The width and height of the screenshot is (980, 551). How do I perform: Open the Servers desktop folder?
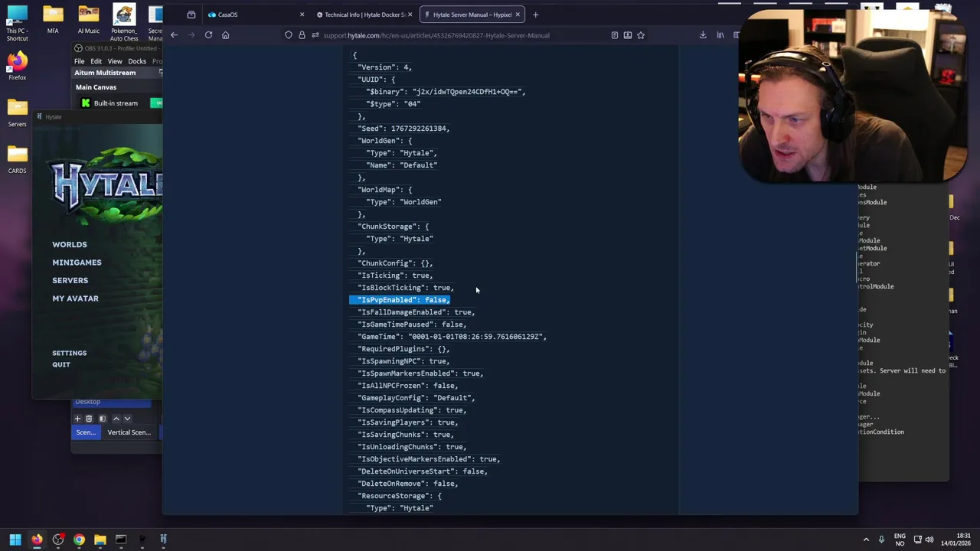(x=17, y=112)
